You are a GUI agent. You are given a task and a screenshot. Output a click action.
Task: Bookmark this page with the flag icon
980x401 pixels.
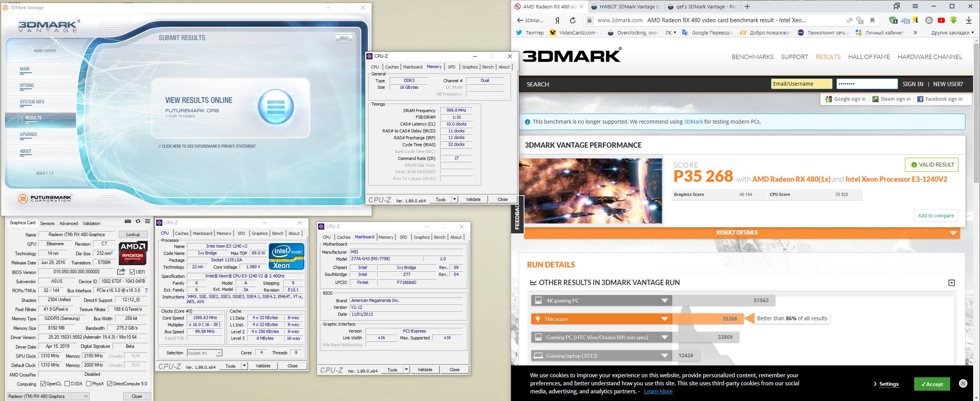[x=872, y=20]
